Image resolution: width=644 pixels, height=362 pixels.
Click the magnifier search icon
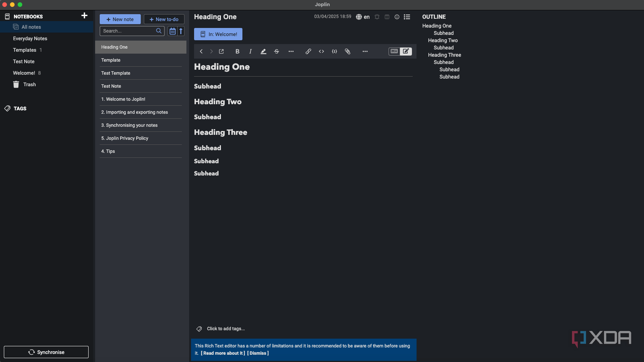click(x=159, y=31)
